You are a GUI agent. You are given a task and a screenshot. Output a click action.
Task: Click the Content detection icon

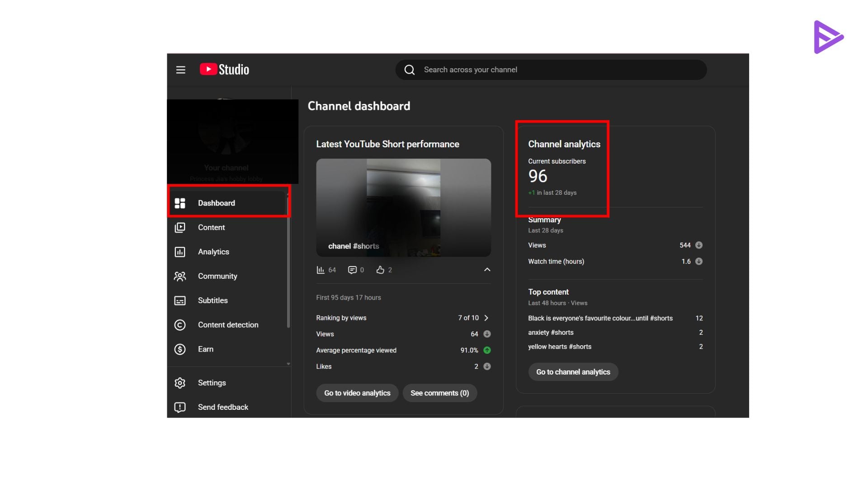180,324
